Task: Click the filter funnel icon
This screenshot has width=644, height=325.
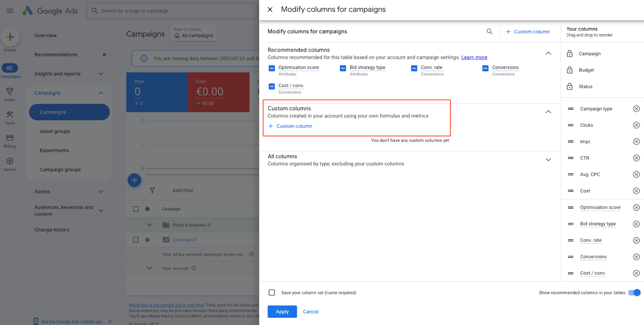Action: tap(152, 190)
